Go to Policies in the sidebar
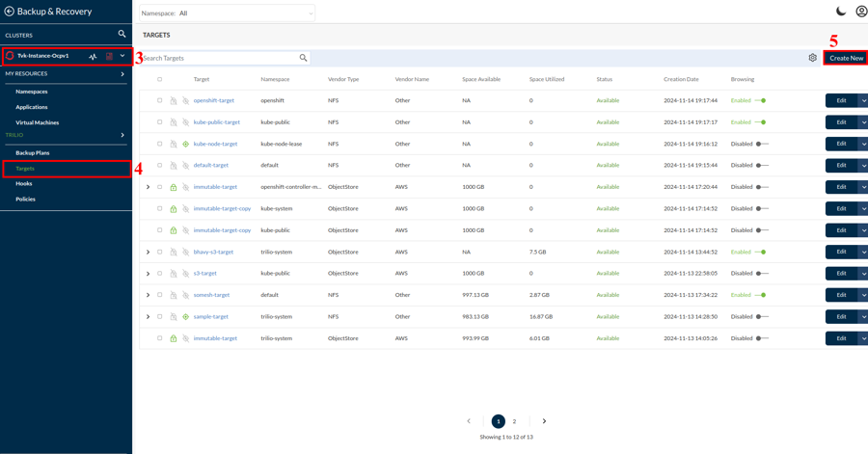This screenshot has height=454, width=868. 26,199
